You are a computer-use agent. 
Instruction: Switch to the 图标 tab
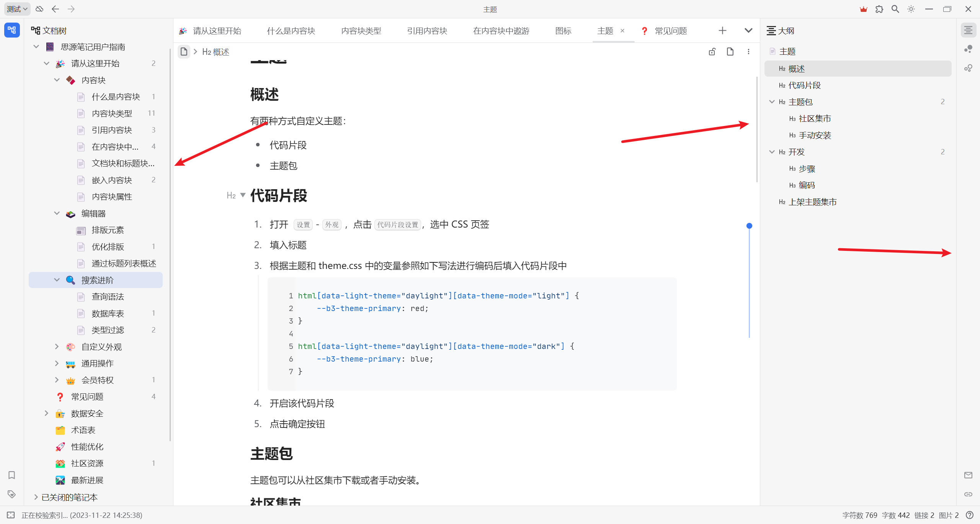coord(563,31)
